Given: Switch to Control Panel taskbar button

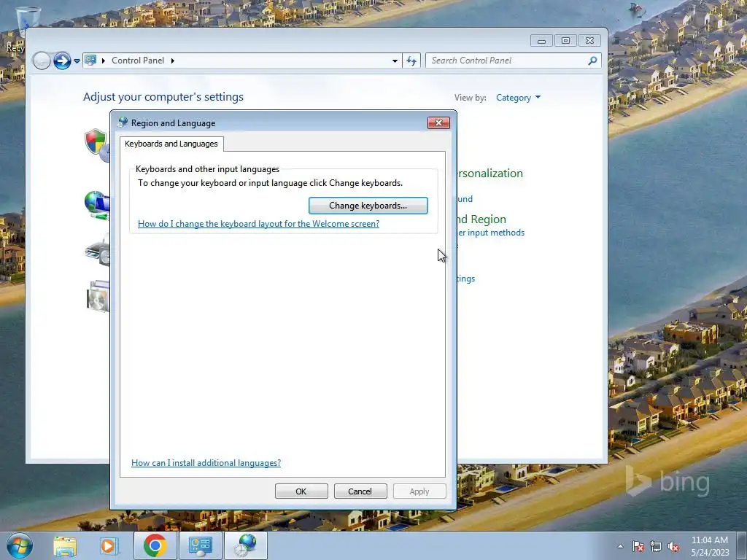Looking at the screenshot, I should point(200,545).
